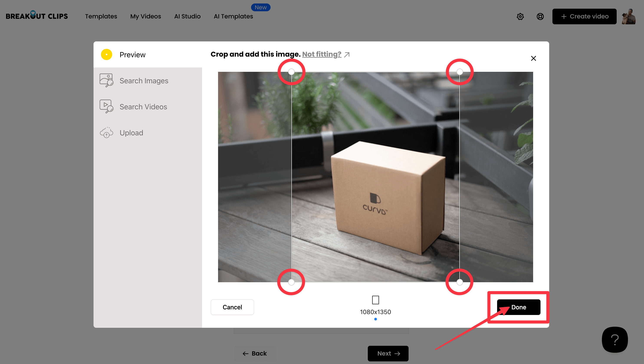
Task: Click the bottom-right crop handle
Action: click(460, 282)
